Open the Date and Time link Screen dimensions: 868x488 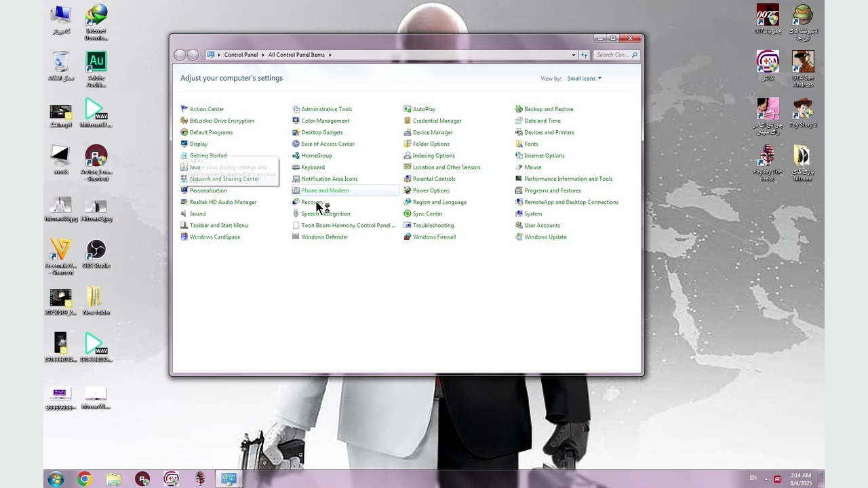pos(542,121)
